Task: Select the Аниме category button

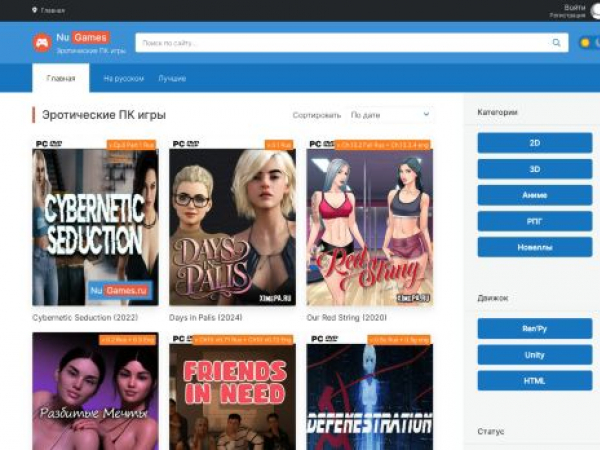Action: click(x=535, y=195)
